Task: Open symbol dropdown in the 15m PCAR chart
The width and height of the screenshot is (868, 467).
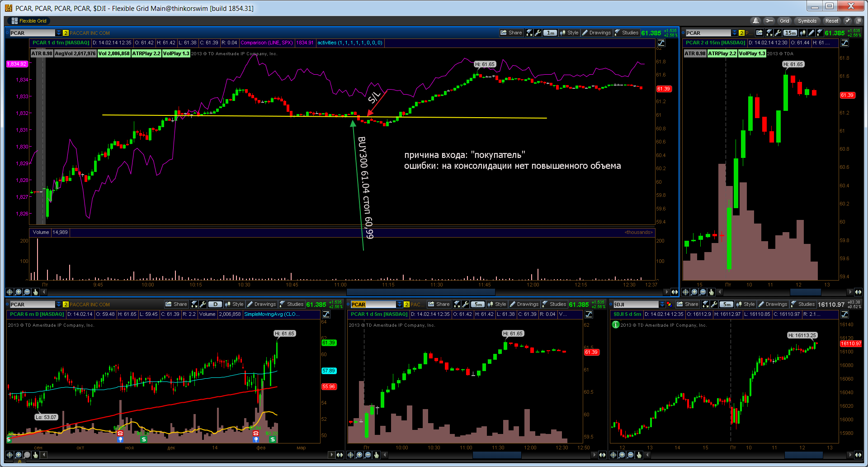Action: [734, 33]
